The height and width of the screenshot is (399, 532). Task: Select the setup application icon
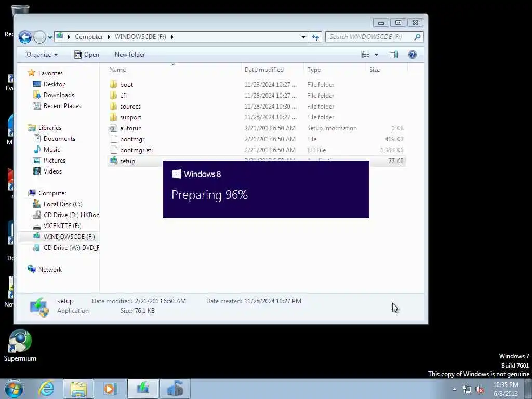pyautogui.click(x=114, y=161)
